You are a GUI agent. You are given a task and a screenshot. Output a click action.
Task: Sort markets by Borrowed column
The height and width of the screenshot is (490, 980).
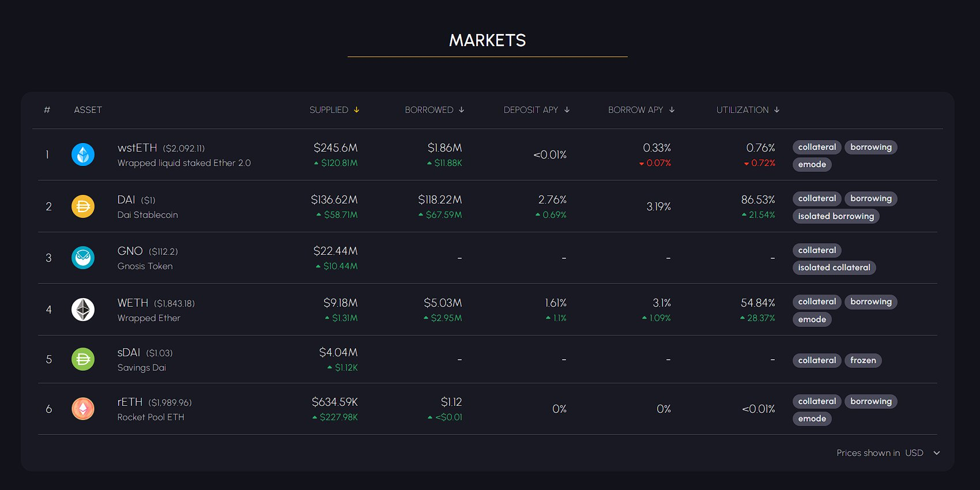click(434, 110)
